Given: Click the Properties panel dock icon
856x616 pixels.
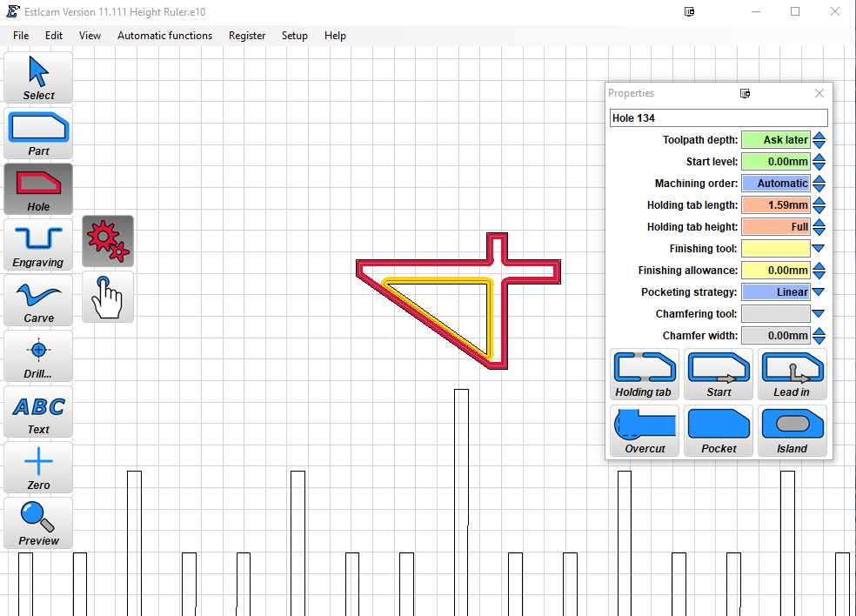Looking at the screenshot, I should click(x=745, y=93).
